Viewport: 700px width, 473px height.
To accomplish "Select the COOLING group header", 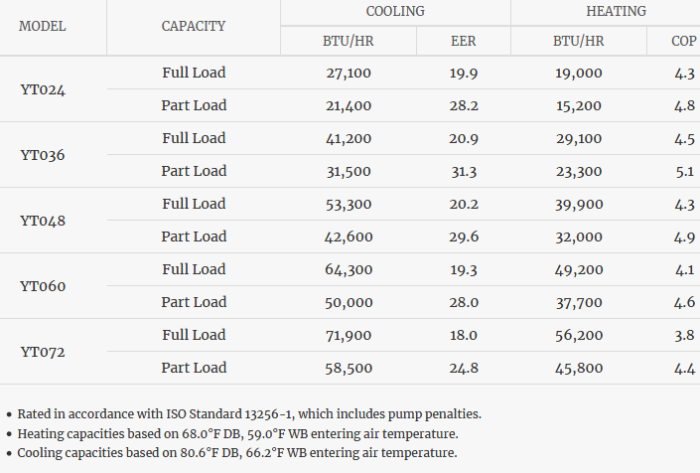I will 395,11.
